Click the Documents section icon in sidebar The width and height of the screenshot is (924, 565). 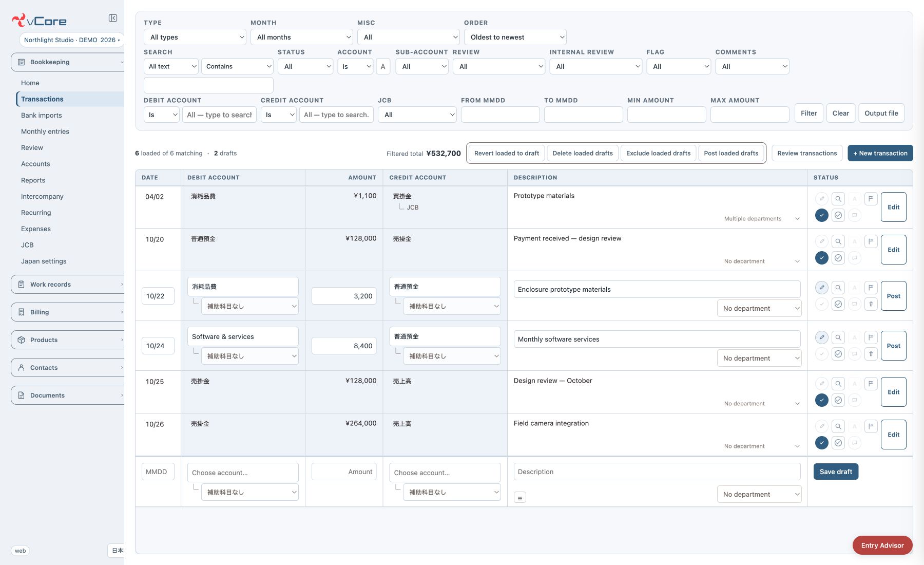tap(22, 395)
